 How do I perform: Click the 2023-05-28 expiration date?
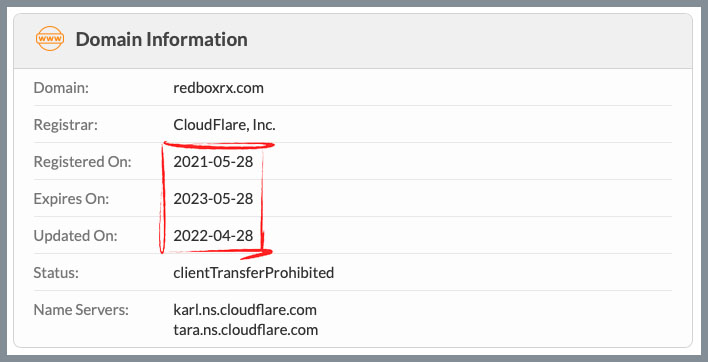point(213,199)
